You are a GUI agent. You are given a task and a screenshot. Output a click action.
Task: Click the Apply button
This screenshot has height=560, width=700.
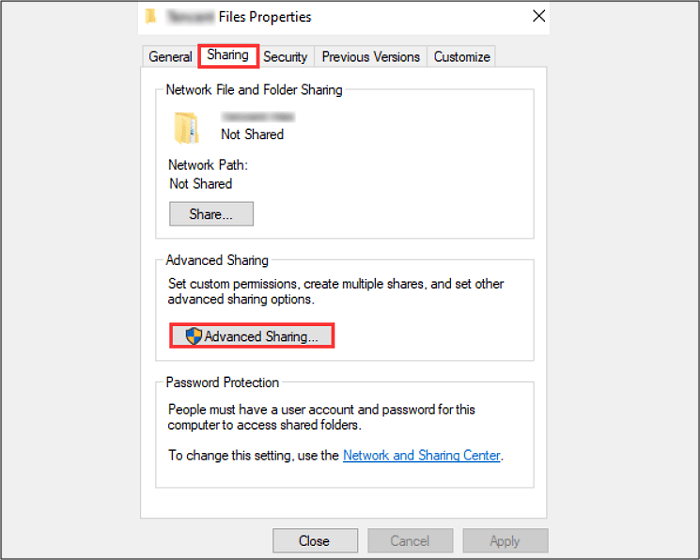coord(504,541)
